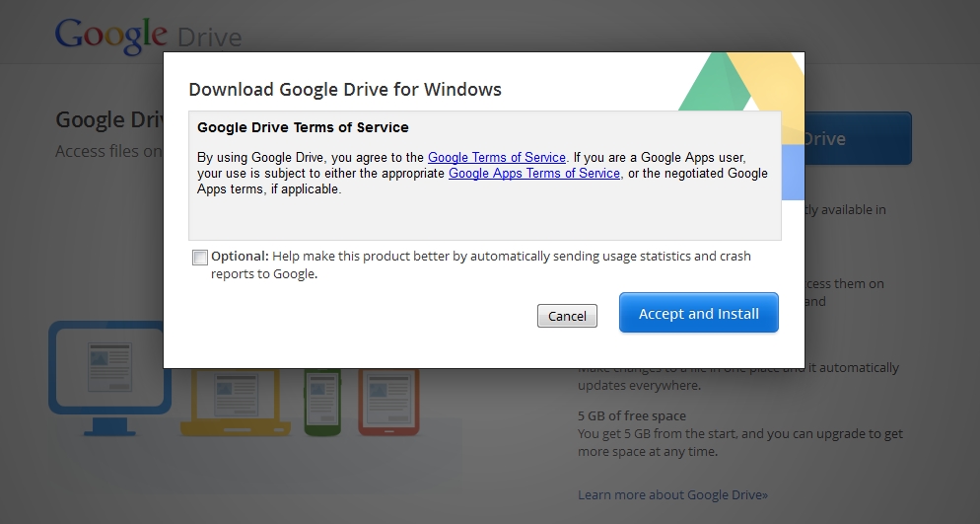The height and width of the screenshot is (524, 980).
Task: Click the 5 GB of free space text
Action: coord(632,415)
